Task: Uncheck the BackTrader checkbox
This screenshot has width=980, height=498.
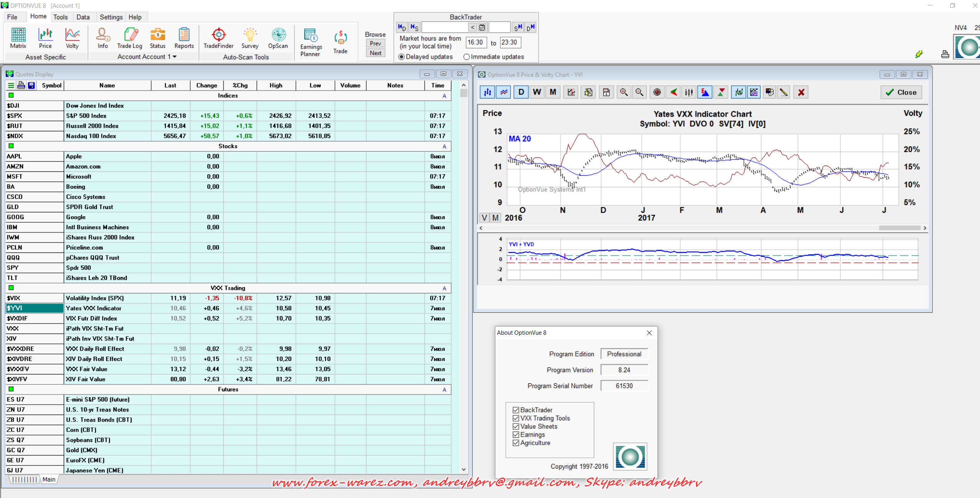Action: click(516, 410)
